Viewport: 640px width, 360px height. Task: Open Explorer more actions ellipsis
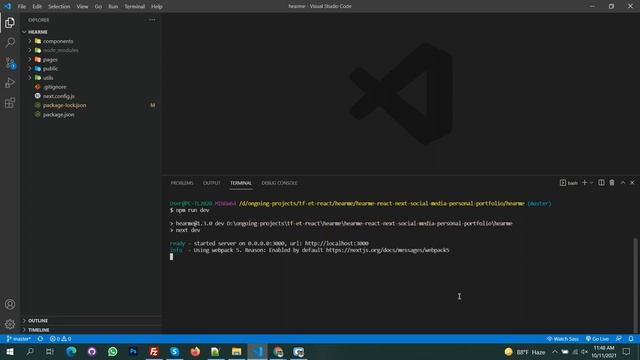152,20
